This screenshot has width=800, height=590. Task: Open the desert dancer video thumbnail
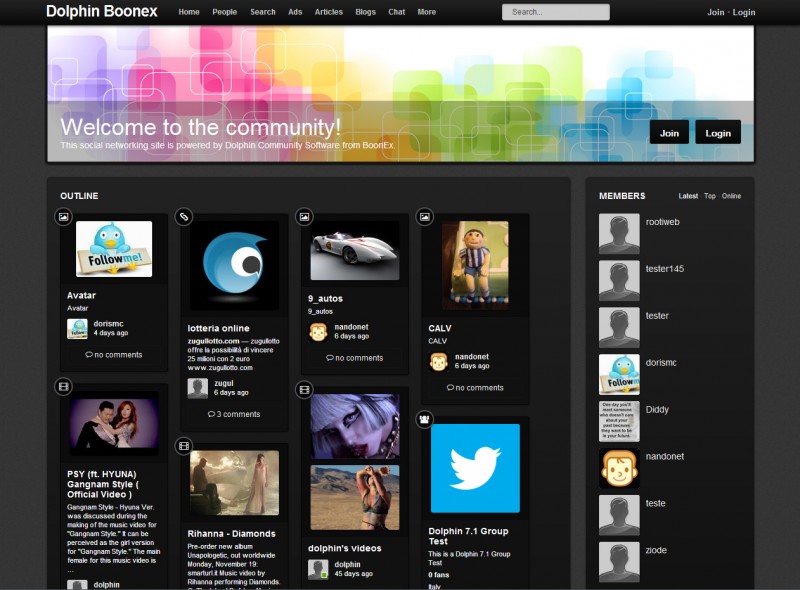click(355, 498)
